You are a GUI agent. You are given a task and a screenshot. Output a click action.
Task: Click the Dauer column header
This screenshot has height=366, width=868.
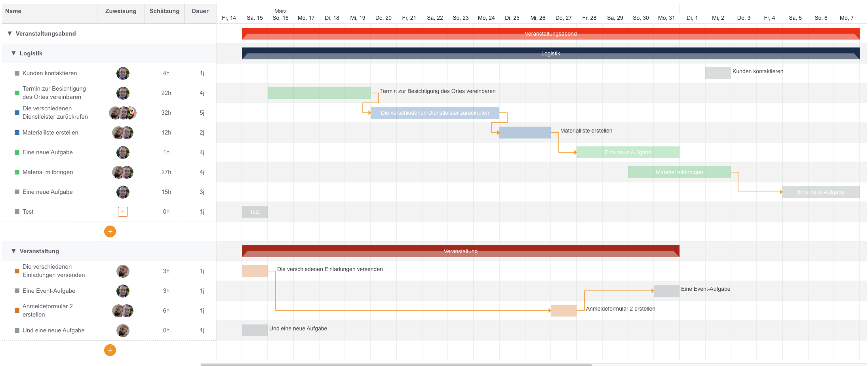pyautogui.click(x=200, y=11)
